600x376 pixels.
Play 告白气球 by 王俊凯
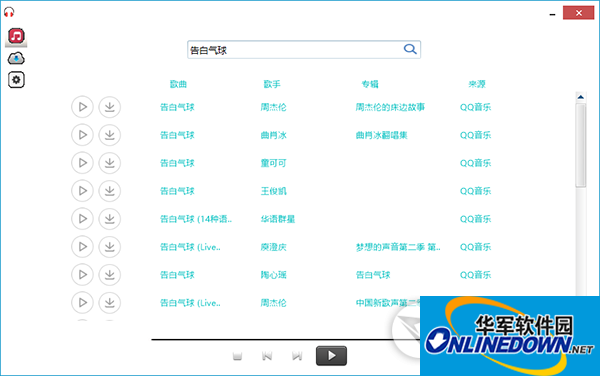pyautogui.click(x=82, y=190)
